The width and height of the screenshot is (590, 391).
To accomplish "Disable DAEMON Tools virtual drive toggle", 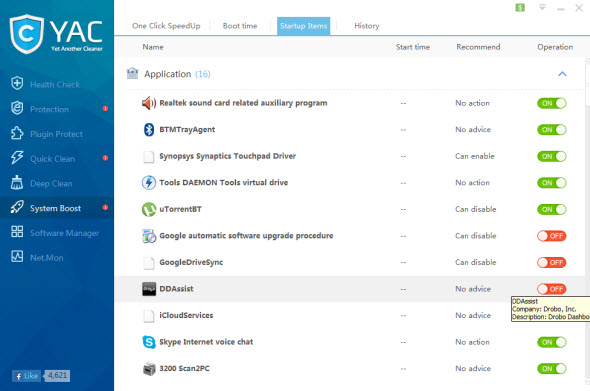I will pyautogui.click(x=552, y=183).
